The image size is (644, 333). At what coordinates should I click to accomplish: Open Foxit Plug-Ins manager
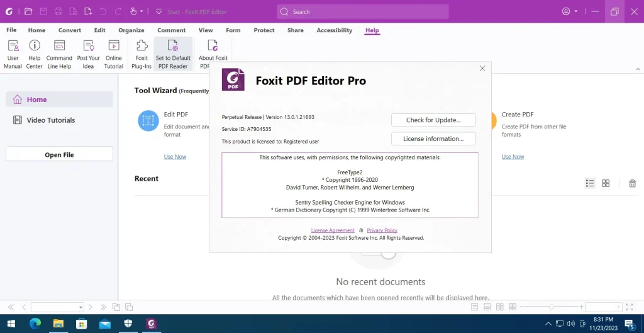(142, 54)
